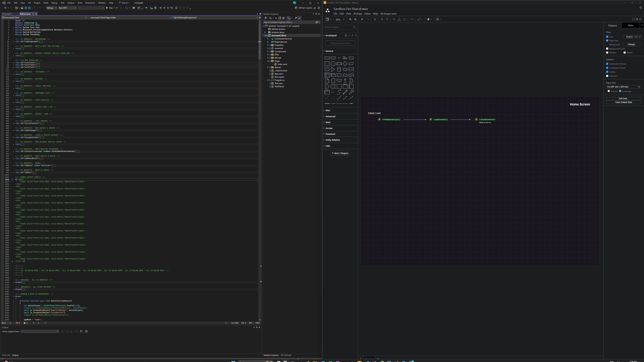This screenshot has height=362, width=644.
Task: Pick the cloud shape from General
Action: pyautogui.click(x=345, y=69)
